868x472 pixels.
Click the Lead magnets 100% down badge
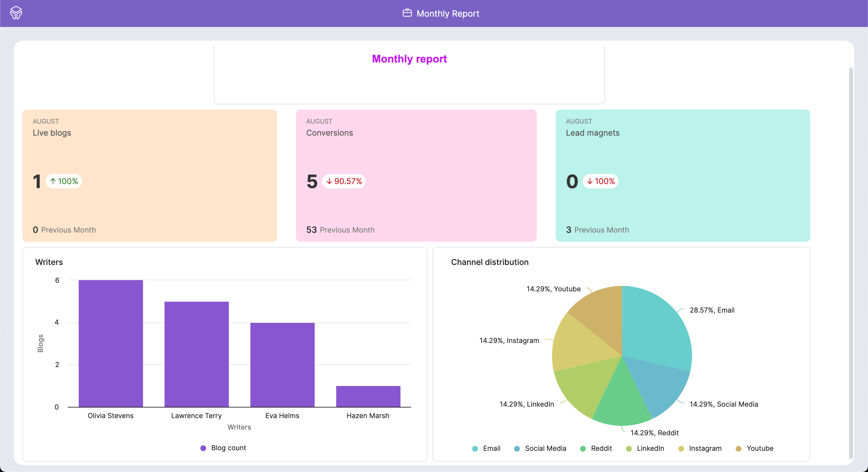click(x=600, y=181)
